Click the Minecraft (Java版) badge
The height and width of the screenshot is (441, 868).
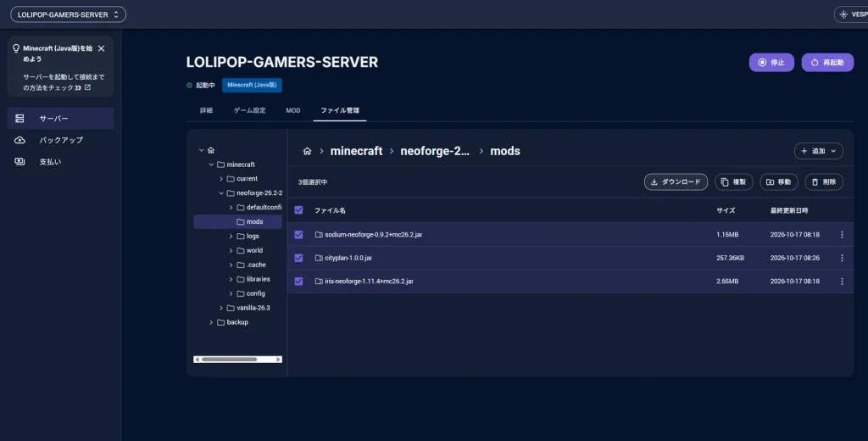pyautogui.click(x=252, y=86)
